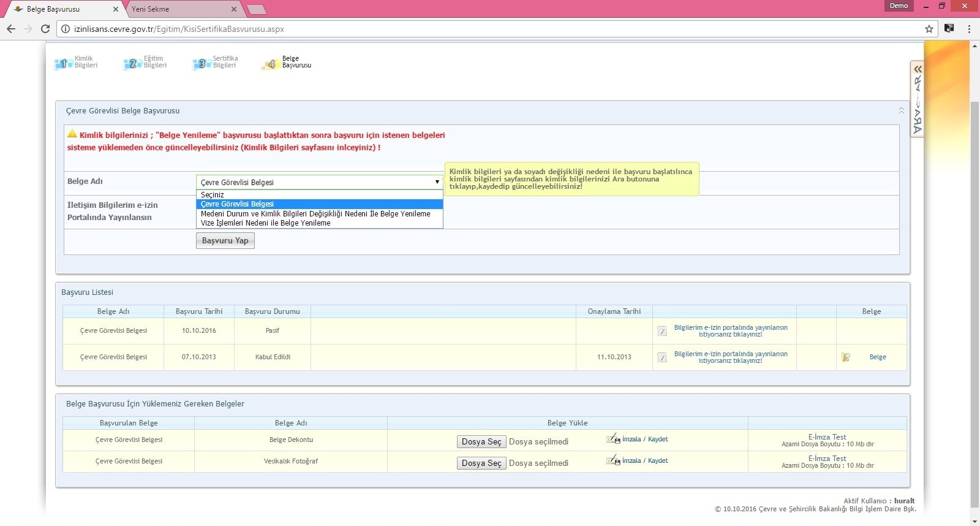
Task: Click the e-izin portal link in Kabul Edildi row
Action: pyautogui.click(x=731, y=357)
